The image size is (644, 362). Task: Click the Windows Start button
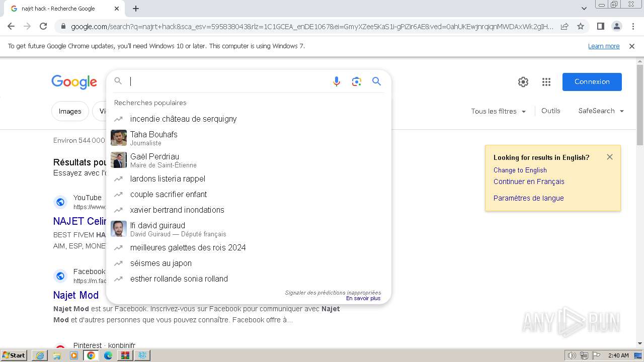pos(14,355)
